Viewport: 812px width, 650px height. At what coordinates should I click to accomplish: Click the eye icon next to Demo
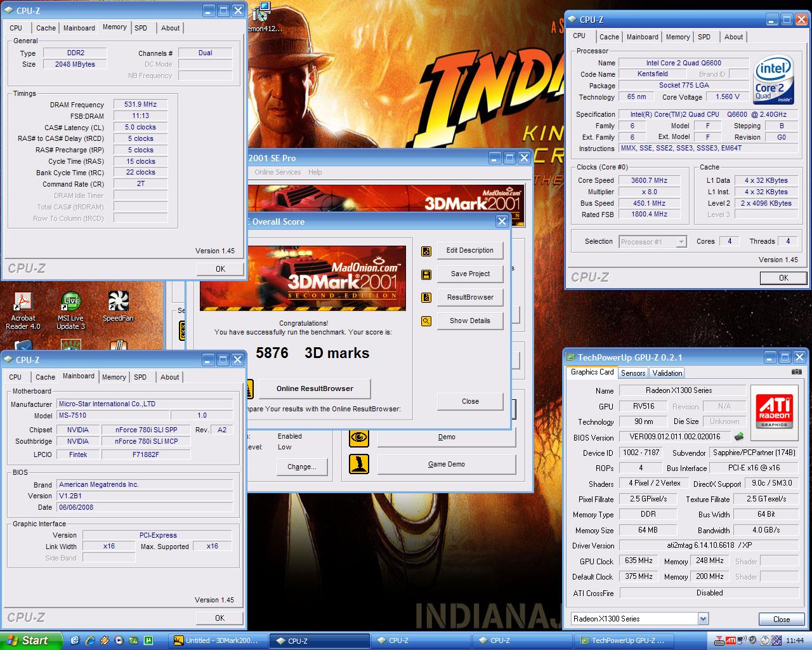(x=359, y=437)
